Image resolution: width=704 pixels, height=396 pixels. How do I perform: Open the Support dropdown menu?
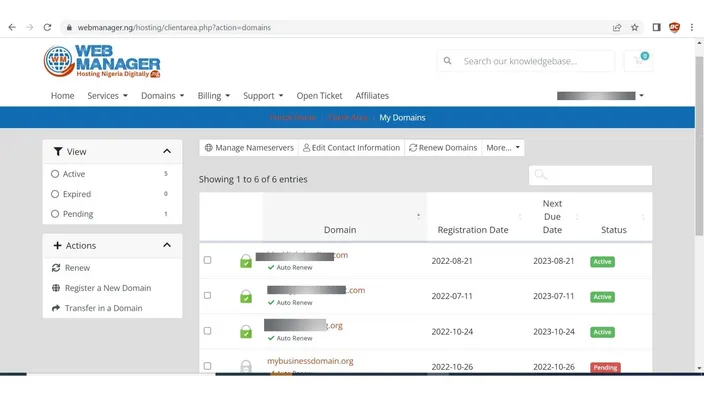pyautogui.click(x=263, y=96)
